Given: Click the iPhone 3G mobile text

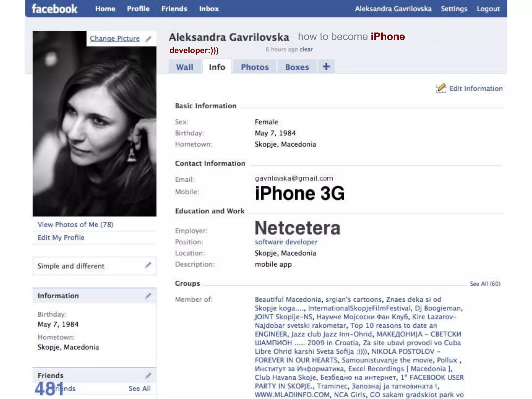Looking at the screenshot, I should click(300, 193).
